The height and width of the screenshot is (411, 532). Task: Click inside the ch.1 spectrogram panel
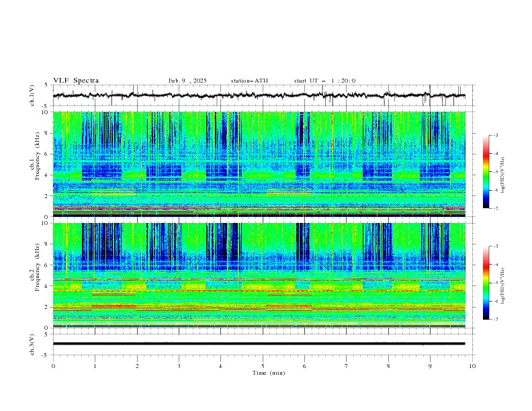[x=259, y=164]
